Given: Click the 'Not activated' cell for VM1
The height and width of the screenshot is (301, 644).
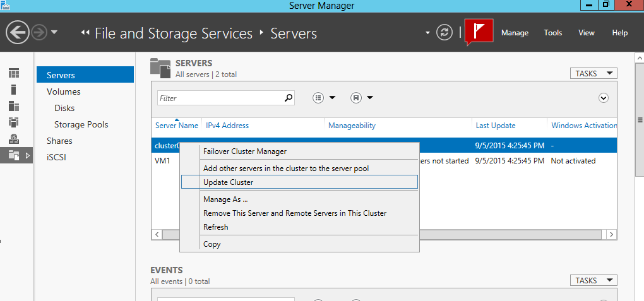Looking at the screenshot, I should coord(573,161).
